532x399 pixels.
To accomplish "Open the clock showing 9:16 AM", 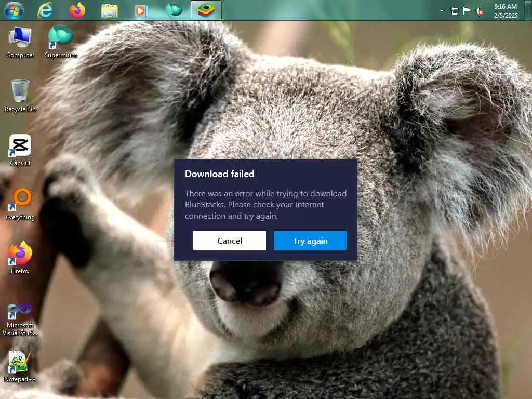I will (506, 11).
